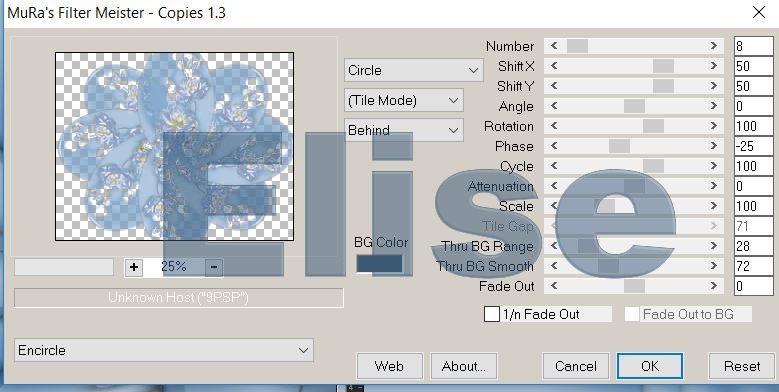Viewport: 779px width, 392px height.
Task: Decrease Angle with left arrow
Action: pos(554,106)
